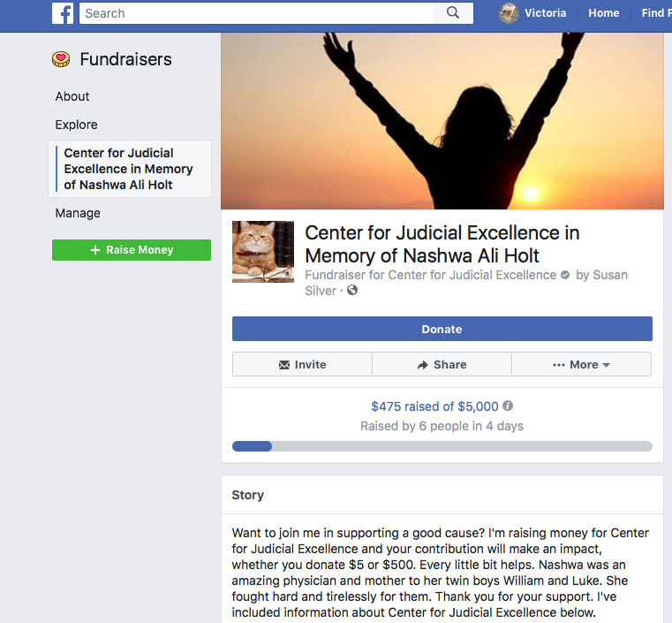
Task: Click the green Raise Money button
Action: (132, 250)
